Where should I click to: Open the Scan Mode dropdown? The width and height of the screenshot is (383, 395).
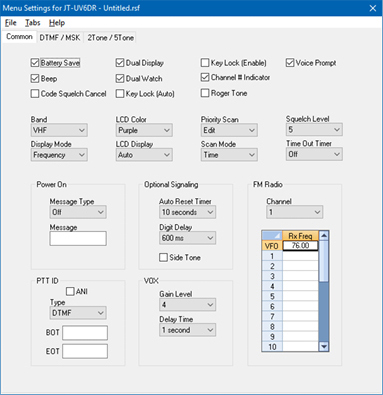point(229,155)
